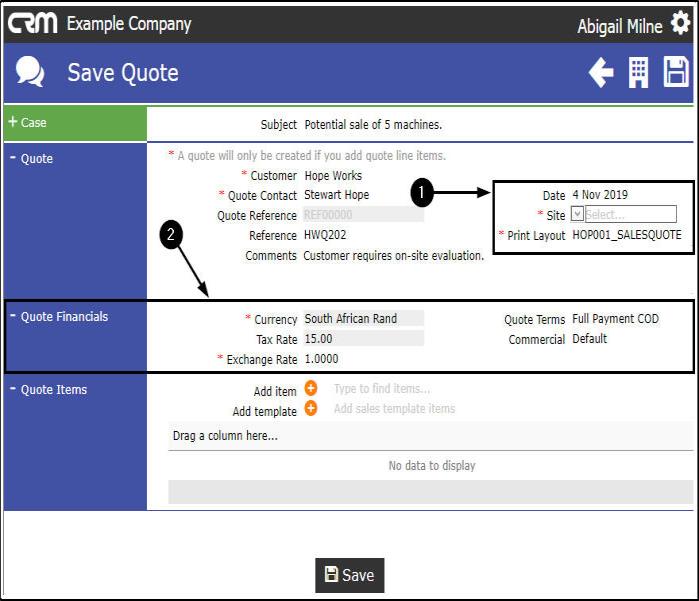
Task: Click the Save Quote page heading
Action: coord(123,73)
